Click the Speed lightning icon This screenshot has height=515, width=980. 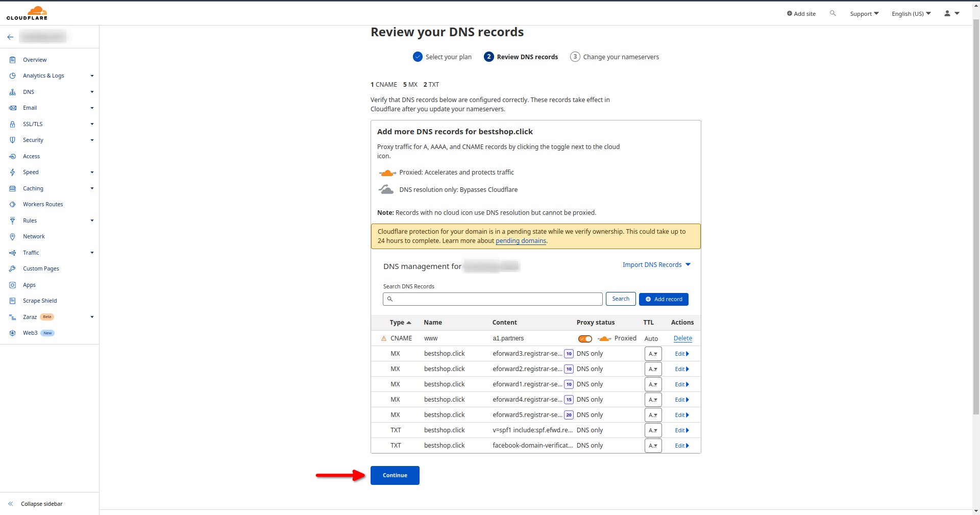tap(13, 172)
